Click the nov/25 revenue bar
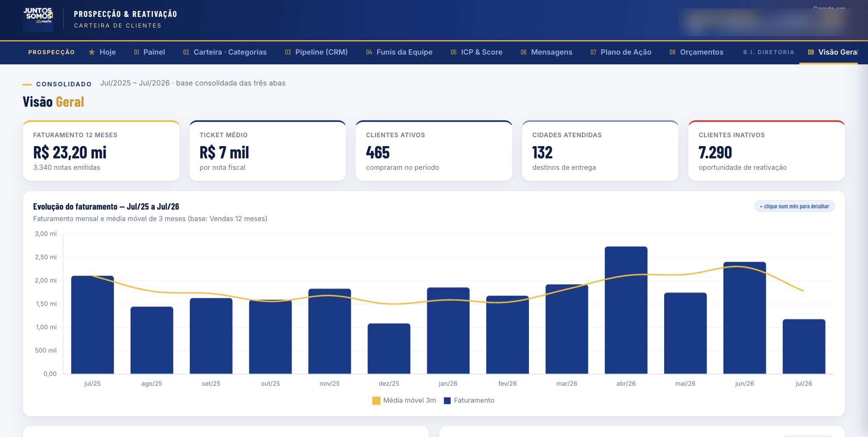 (330, 331)
